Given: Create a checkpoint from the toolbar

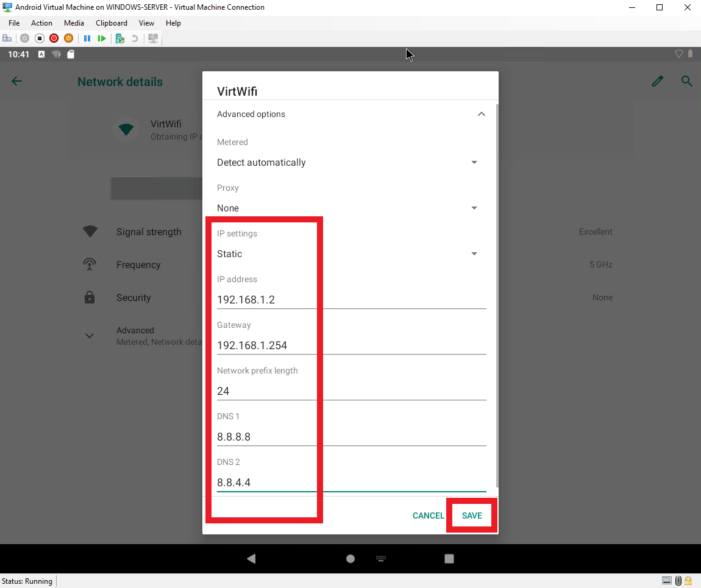Looking at the screenshot, I should coord(119,38).
